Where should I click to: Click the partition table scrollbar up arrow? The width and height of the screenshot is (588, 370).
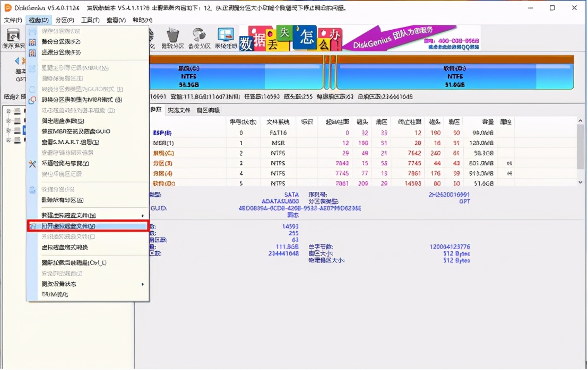click(x=580, y=120)
